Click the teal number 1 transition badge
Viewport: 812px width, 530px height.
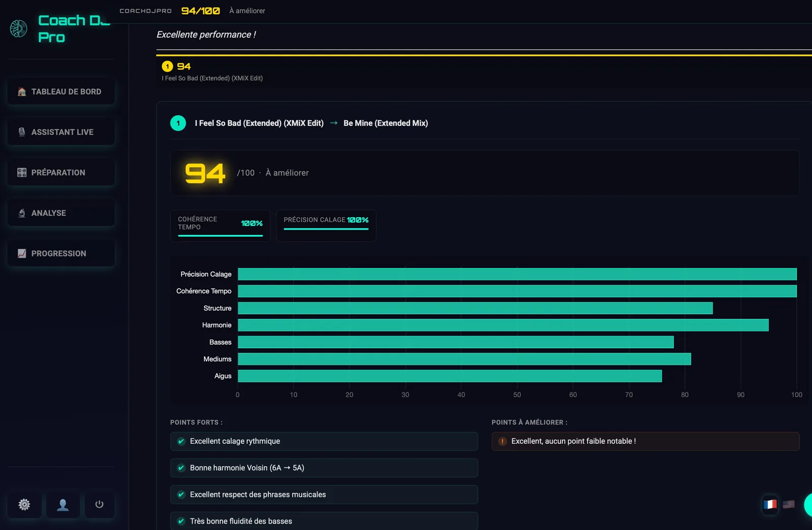coord(178,123)
